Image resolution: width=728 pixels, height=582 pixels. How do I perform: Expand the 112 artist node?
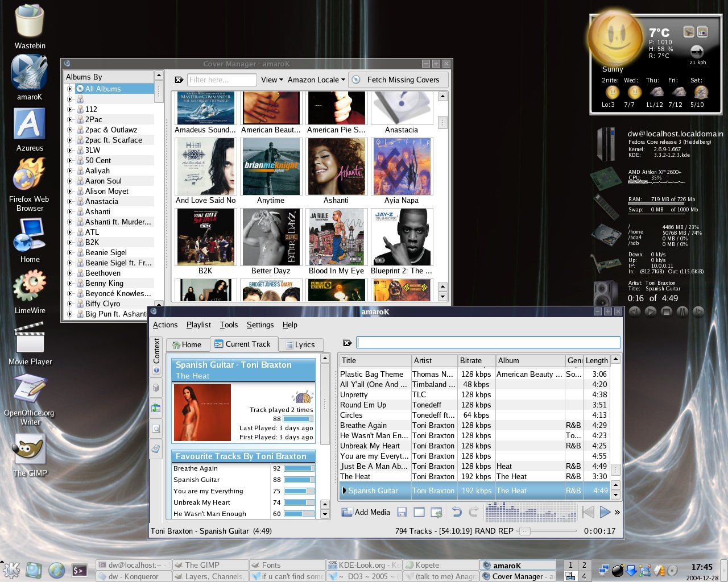[70, 109]
